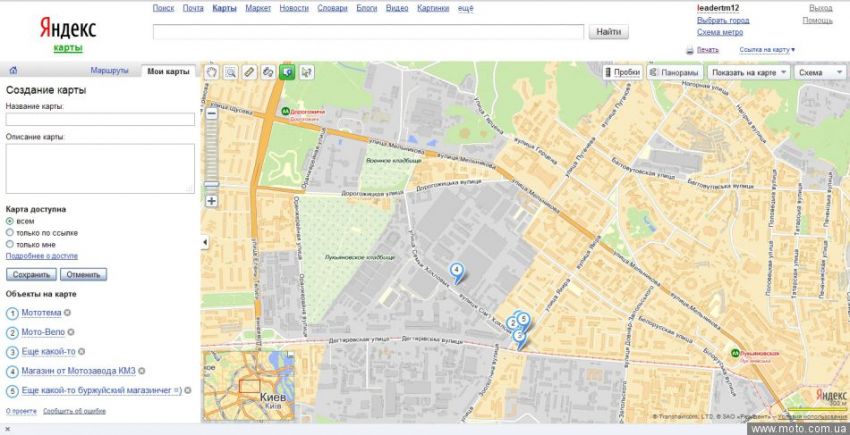Select the 'всем' access radio button
This screenshot has width=850, height=435.
[10, 221]
